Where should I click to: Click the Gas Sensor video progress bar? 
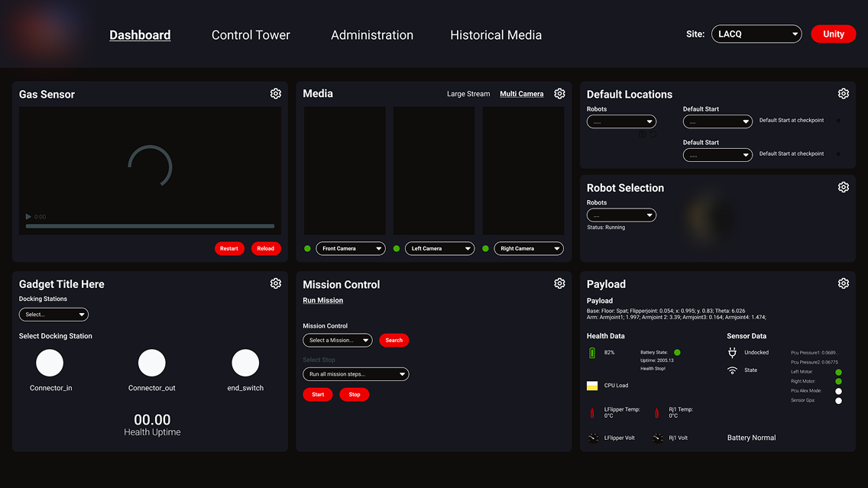(x=150, y=226)
